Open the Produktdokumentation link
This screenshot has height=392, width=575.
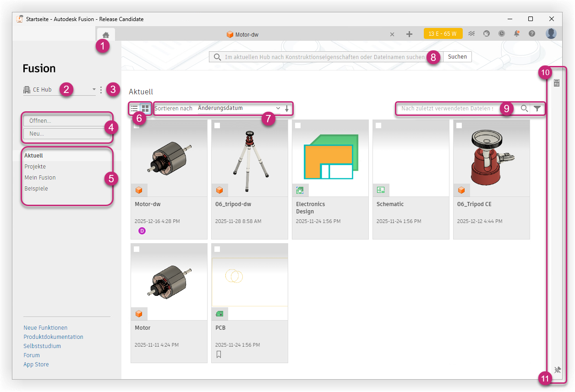click(54, 337)
